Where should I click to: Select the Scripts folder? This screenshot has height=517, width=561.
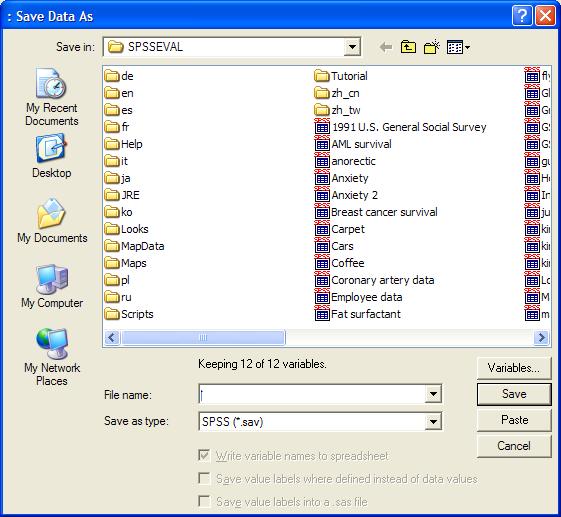click(129, 314)
